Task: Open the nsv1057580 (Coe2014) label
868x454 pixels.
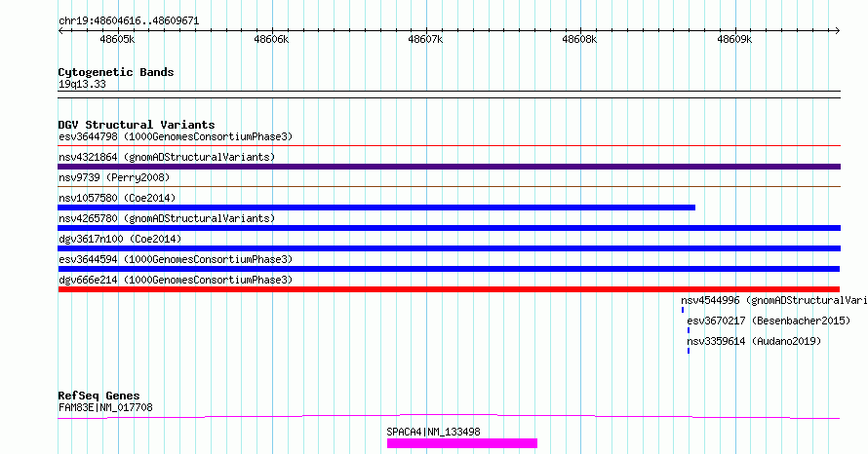Action: [117, 198]
